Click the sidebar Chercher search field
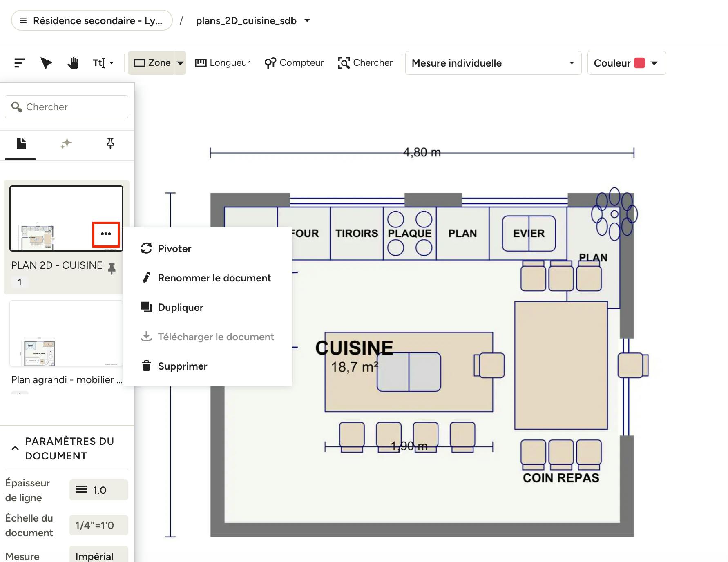Image resolution: width=728 pixels, height=562 pixels. [x=67, y=107]
